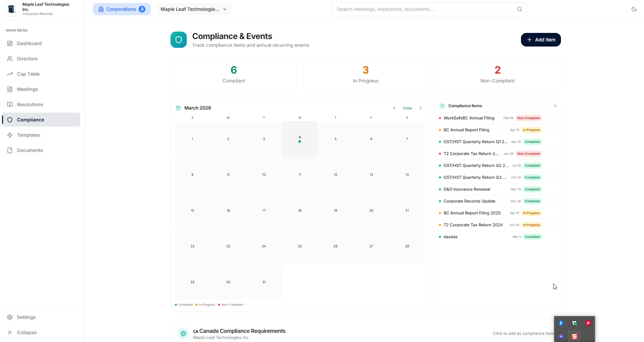Open T2 Corporate Tax Return Non-Compliant item
644x342 pixels.
click(x=498, y=154)
